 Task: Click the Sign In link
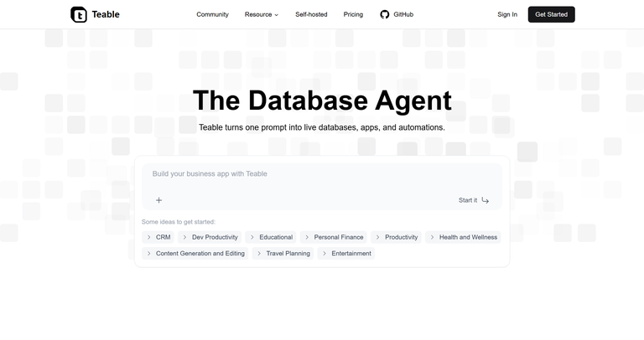click(x=507, y=14)
